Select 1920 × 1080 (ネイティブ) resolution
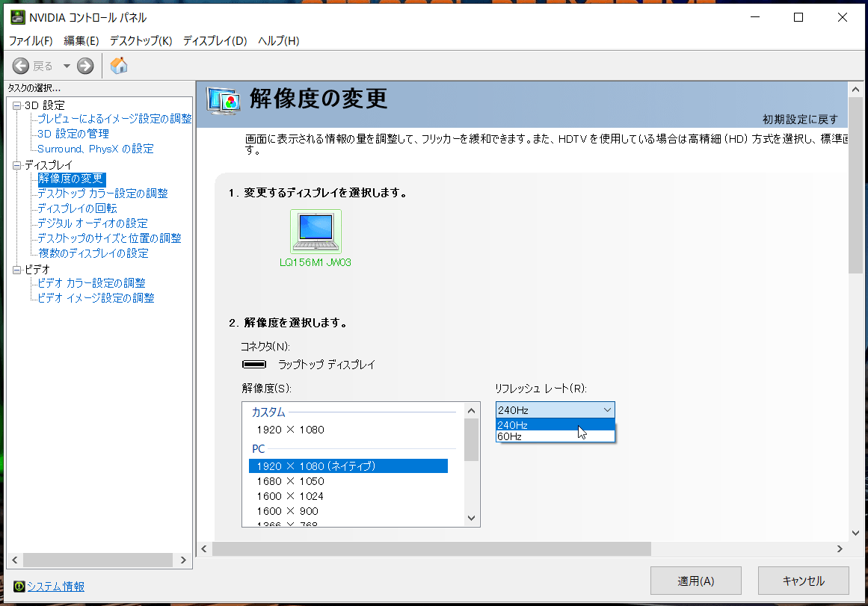Screen dimensions: 868x606 [348, 466]
